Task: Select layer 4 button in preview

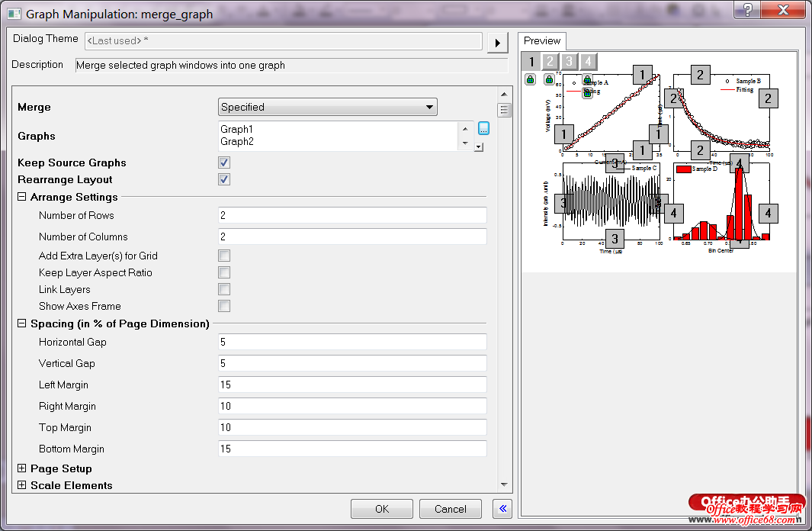Action: pyautogui.click(x=587, y=62)
